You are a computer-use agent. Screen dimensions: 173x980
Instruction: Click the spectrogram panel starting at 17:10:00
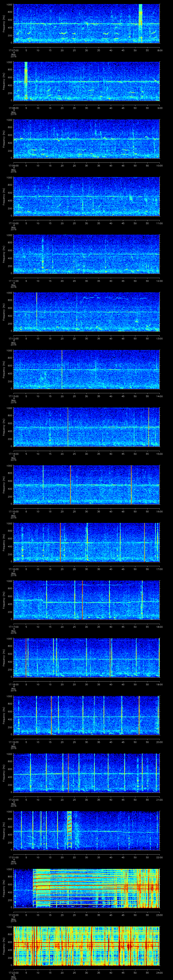(x=86, y=197)
